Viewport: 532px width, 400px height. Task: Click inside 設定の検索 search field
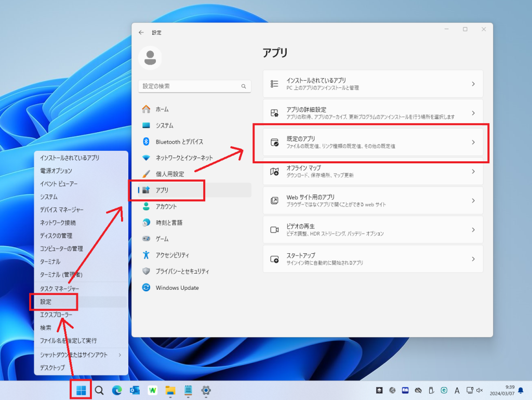coord(195,86)
